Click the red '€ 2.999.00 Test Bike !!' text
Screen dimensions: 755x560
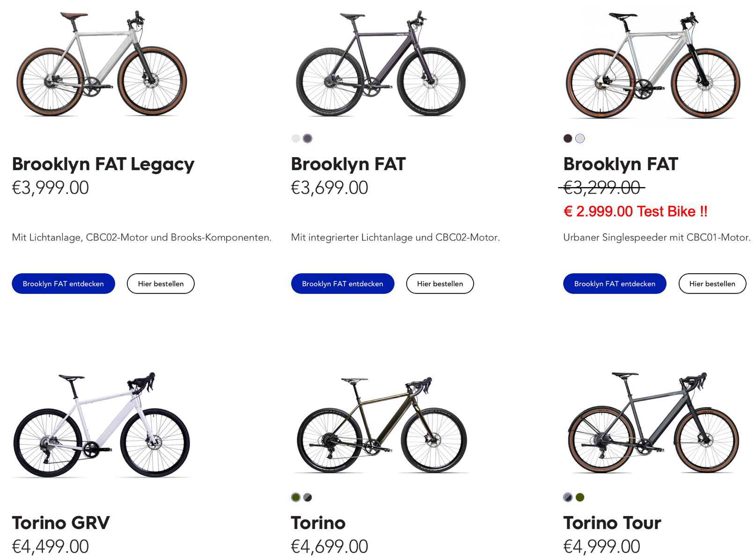635,211
